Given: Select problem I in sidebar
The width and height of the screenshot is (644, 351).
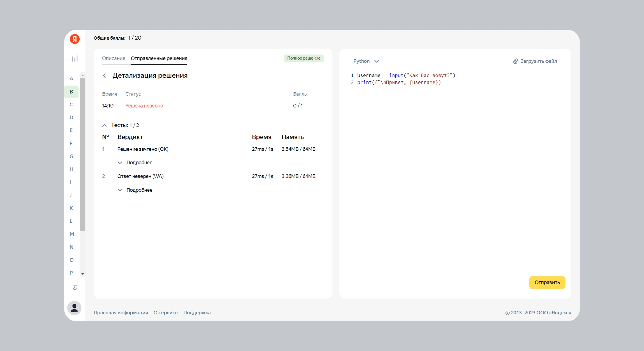Looking at the screenshot, I should (70, 182).
